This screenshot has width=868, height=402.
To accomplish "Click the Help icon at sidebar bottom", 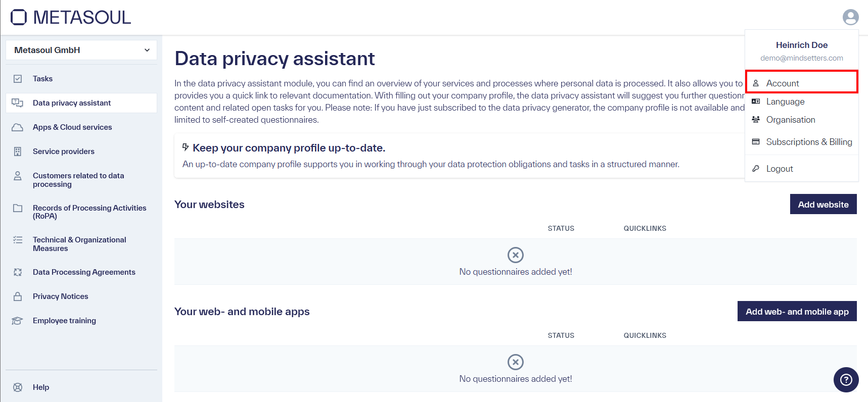I will 18,387.
